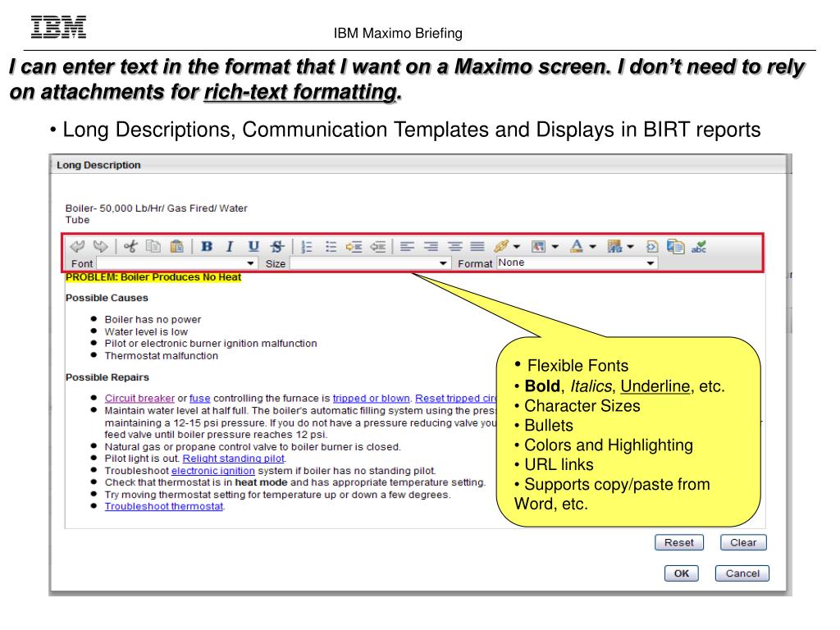Click the Copy icon in the toolbar

(153, 246)
